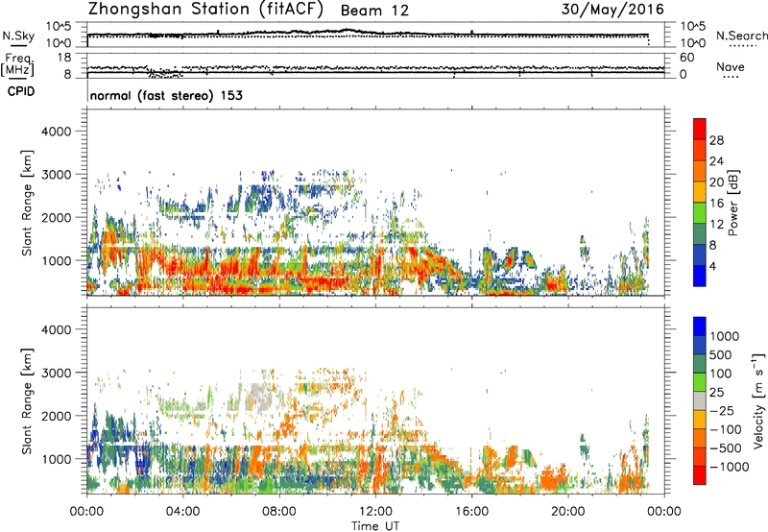The image size is (768, 532).
Task: Click the "25" label on Velocity colorbar
Action: (717, 393)
